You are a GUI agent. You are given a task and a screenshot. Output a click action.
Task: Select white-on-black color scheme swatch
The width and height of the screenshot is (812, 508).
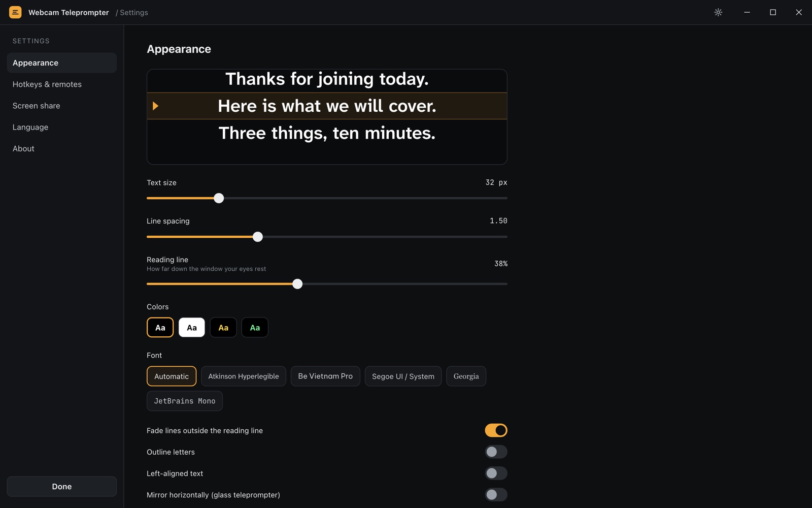click(x=160, y=328)
